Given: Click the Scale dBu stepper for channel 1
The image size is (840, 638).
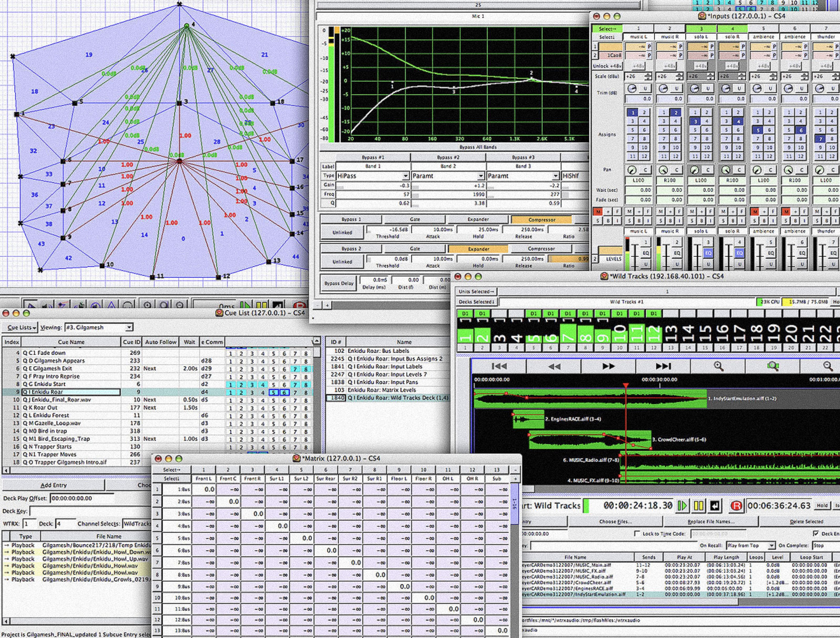Looking at the screenshot, I should [x=648, y=76].
